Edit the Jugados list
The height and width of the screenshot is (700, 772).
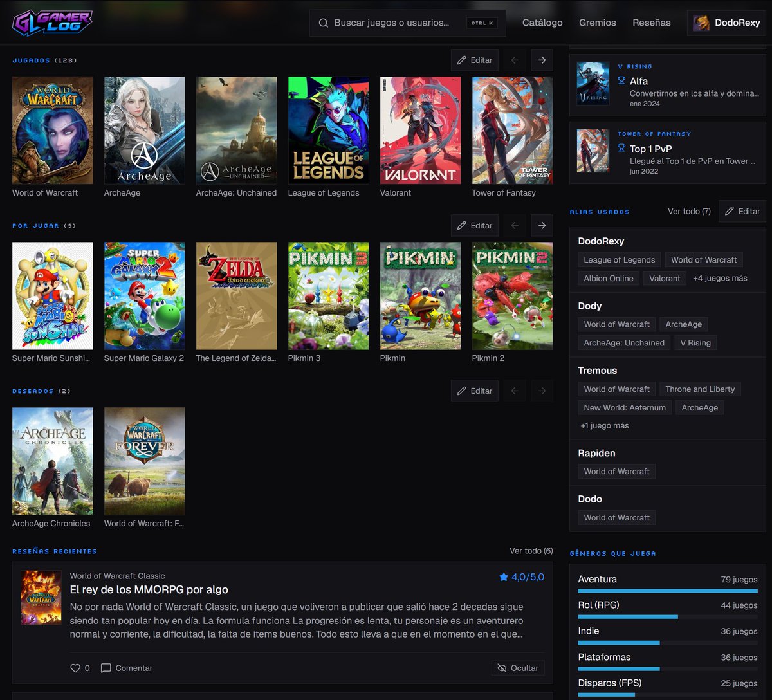pos(475,60)
